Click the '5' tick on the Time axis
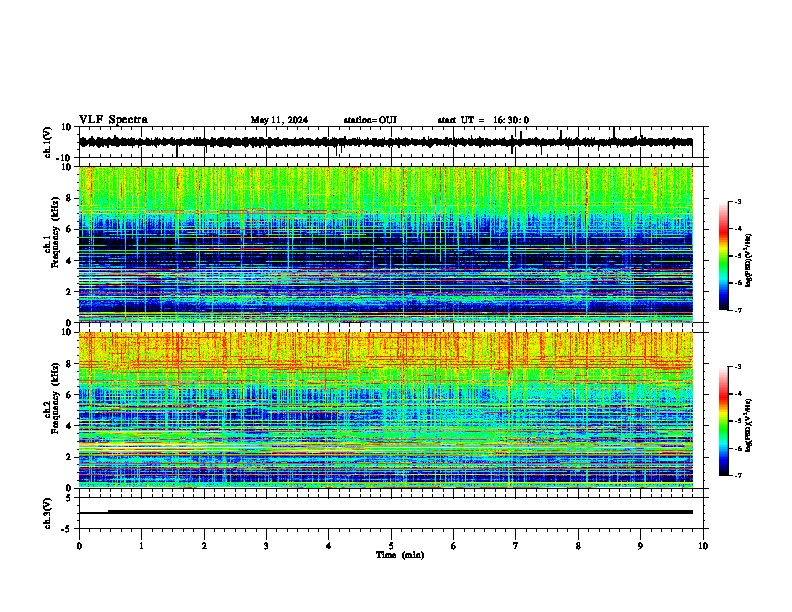 tap(391, 546)
